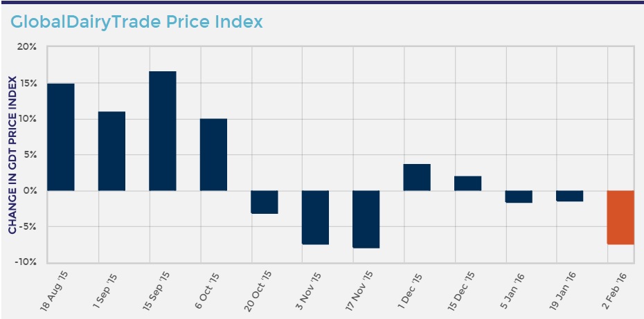Select the 6 Oct '15 bar
This screenshot has width=644, height=319.
(x=213, y=154)
